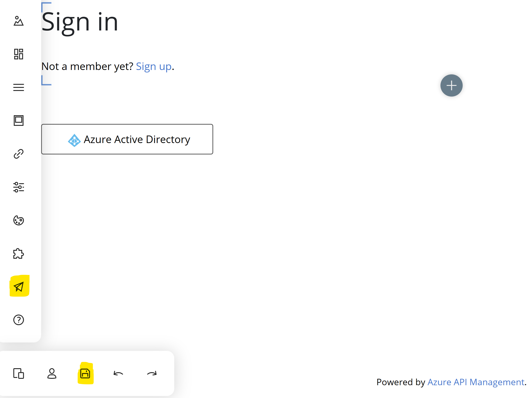Select the 'Not a member yet?' text

click(87, 66)
